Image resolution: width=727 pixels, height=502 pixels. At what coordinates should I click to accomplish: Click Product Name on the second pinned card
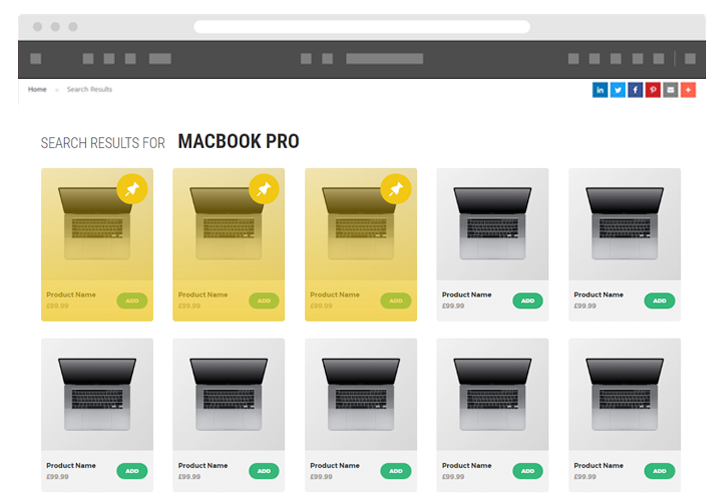[x=203, y=294]
